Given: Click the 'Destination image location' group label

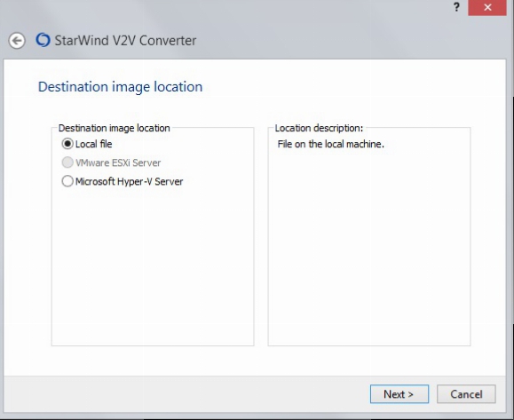Looking at the screenshot, I should point(115,128).
